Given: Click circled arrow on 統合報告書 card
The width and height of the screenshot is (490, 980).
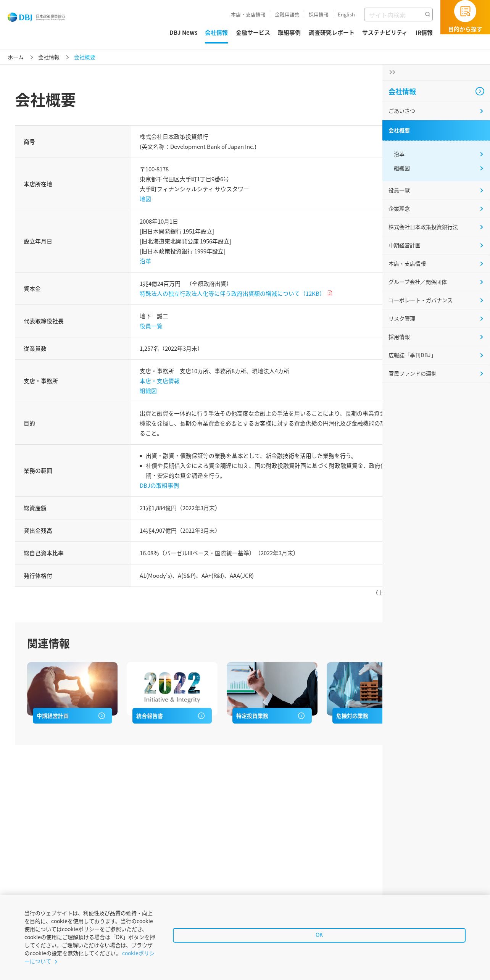Looking at the screenshot, I should pos(201,716).
